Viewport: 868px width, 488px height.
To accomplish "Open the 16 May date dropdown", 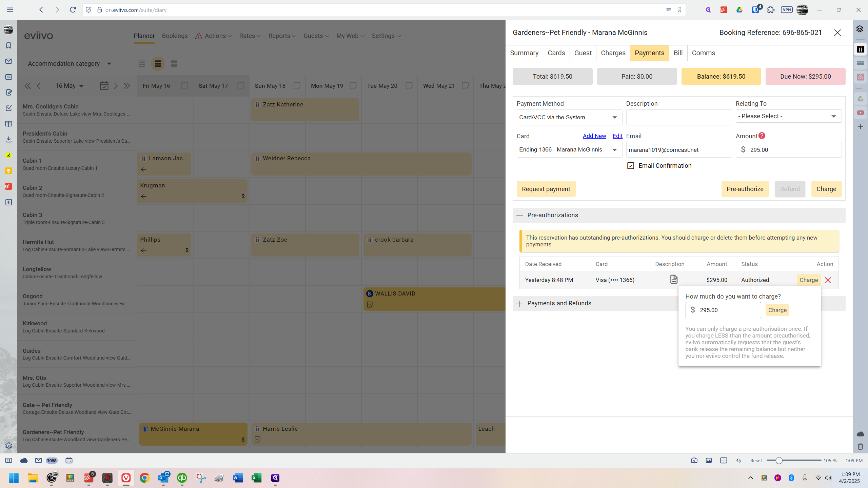I will point(70,86).
